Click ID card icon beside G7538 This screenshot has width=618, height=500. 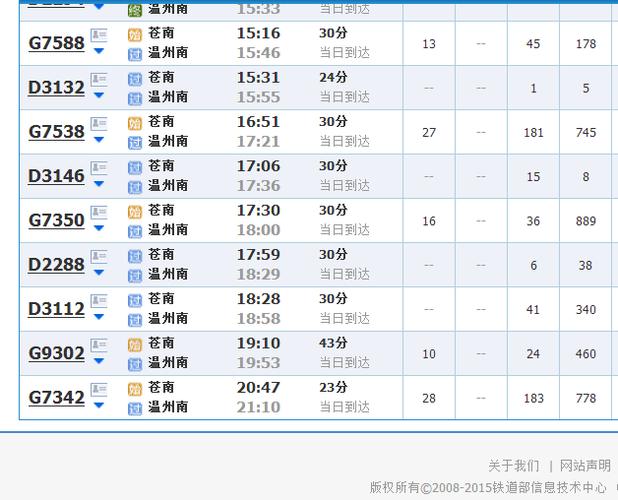pos(99,124)
